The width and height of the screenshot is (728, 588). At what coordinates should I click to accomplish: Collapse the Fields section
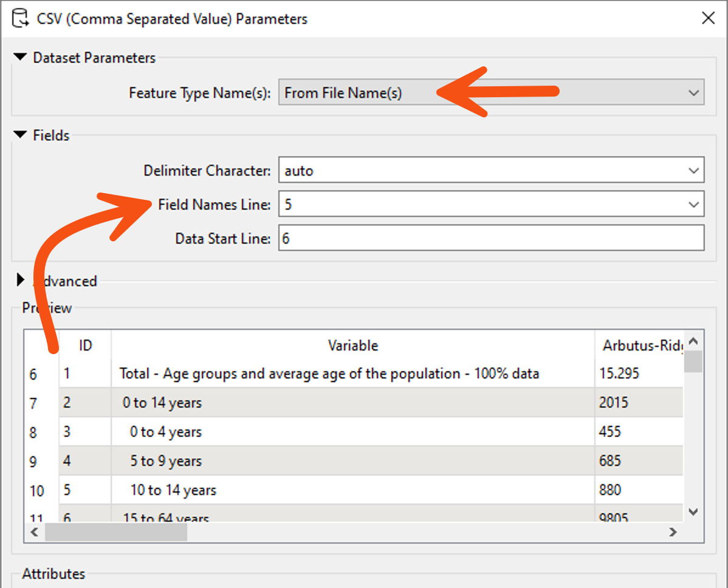(x=21, y=135)
